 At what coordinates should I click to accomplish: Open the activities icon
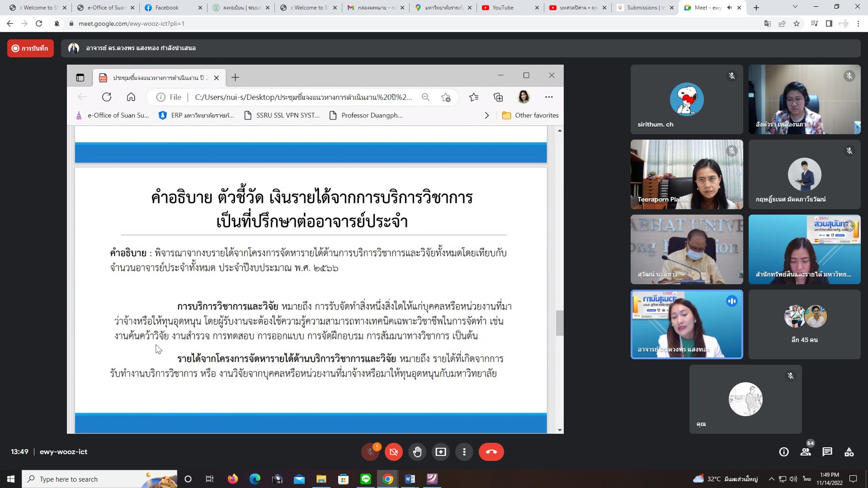pyautogui.click(x=849, y=452)
